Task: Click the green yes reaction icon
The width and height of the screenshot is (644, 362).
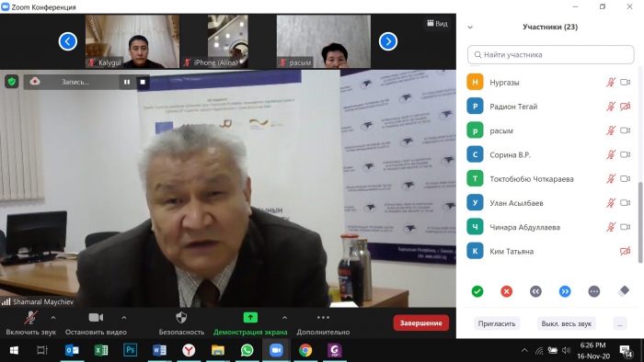Action: click(x=477, y=291)
